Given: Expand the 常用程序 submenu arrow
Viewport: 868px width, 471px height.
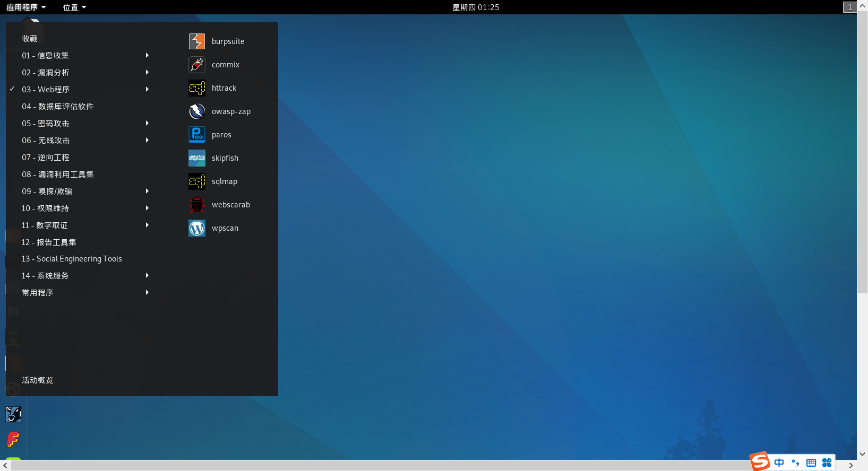Looking at the screenshot, I should point(147,292).
